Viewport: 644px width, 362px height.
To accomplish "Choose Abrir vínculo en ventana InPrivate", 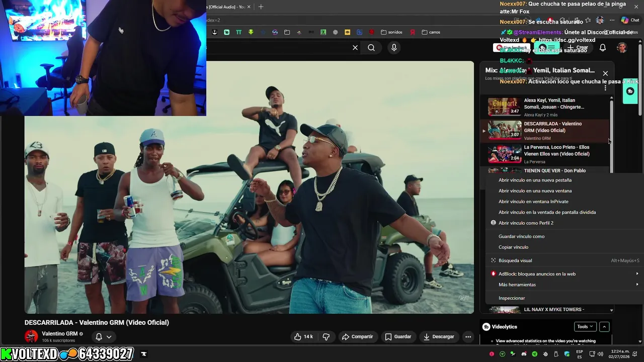I will (563, 201).
